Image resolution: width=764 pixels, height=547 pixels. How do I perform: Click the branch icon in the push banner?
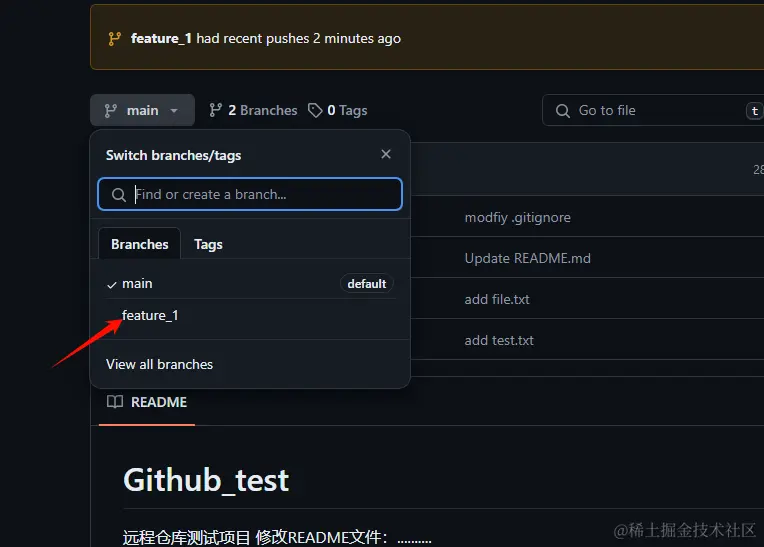coord(115,38)
